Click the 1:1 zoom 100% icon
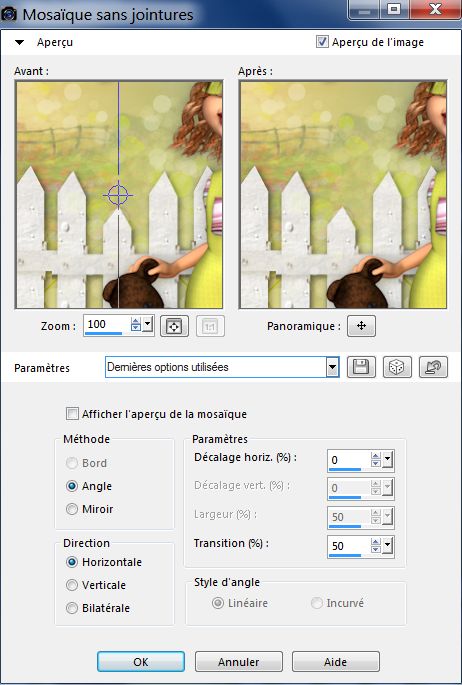This screenshot has height=685, width=462. (210, 326)
